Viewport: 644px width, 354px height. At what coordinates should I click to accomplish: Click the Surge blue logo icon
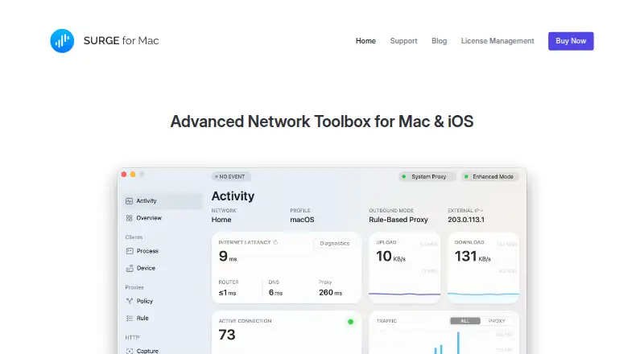(x=62, y=41)
